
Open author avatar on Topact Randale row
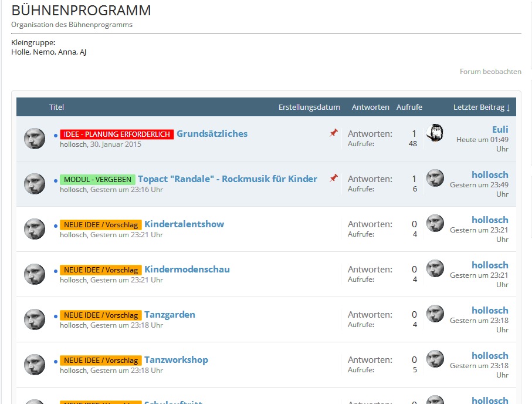35,184
